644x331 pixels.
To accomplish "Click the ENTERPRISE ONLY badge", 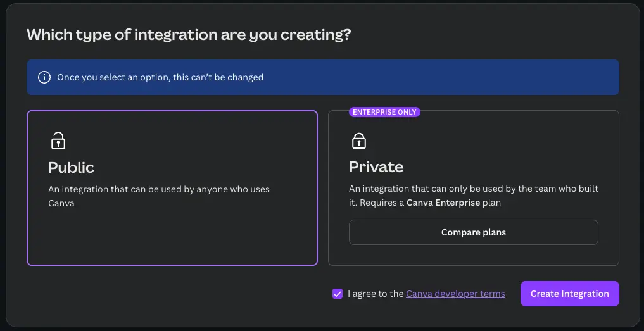I will click(x=384, y=112).
